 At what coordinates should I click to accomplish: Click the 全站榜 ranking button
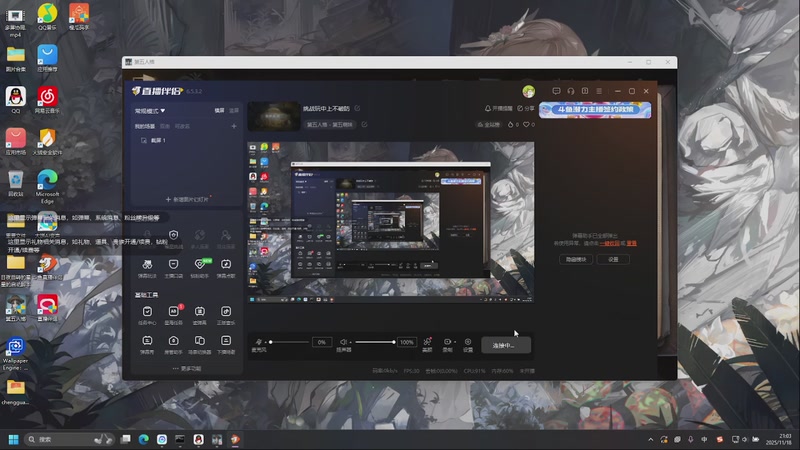click(x=489, y=124)
